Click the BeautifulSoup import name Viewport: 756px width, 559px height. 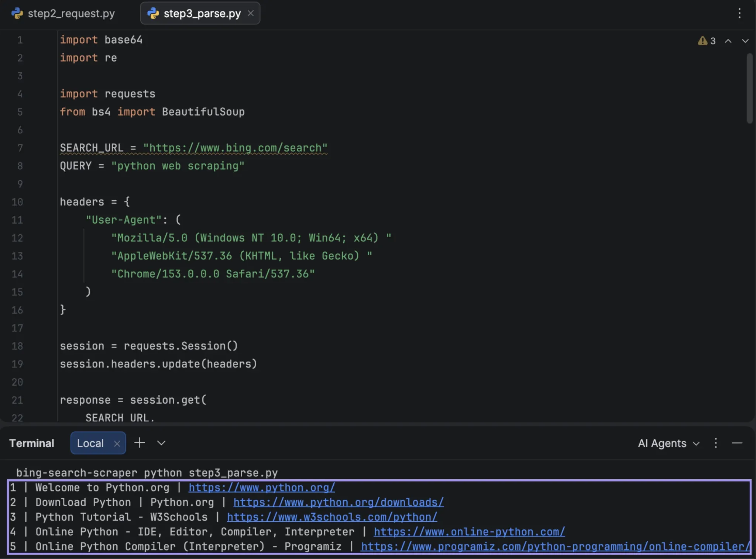pos(203,112)
